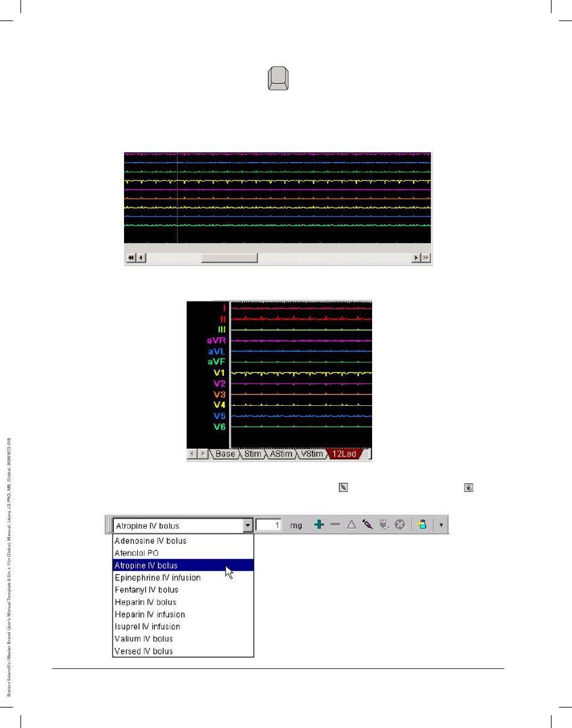Open the Atropine IV bolus combo box arrow
This screenshot has height=728, width=572.
click(247, 526)
